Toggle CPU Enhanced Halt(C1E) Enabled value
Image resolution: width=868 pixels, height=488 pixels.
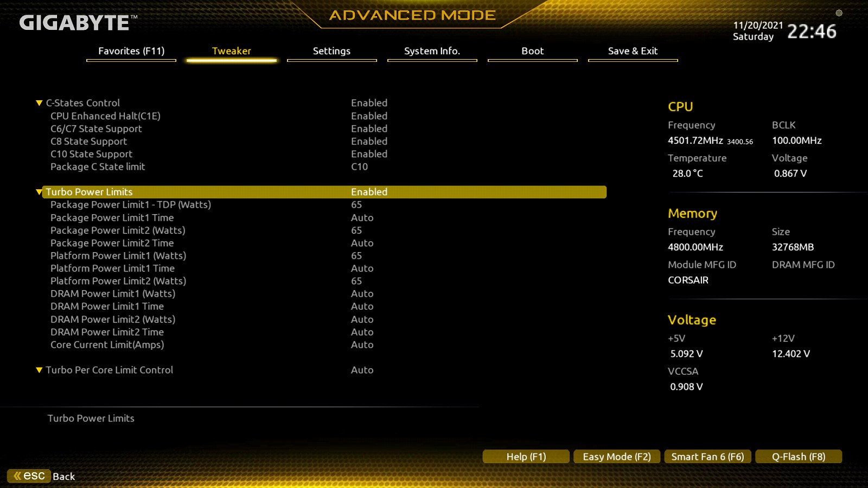pos(369,116)
